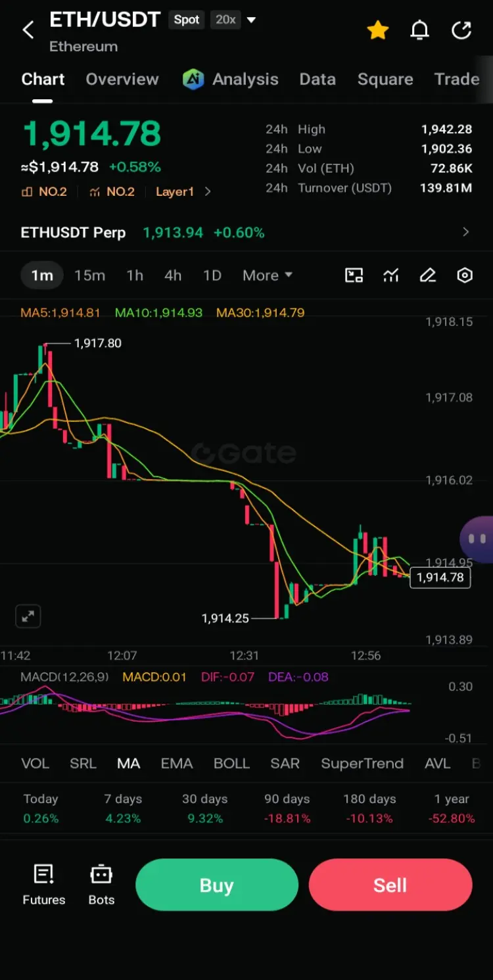The image size is (493, 980).
Task: Tap the 90 days -18.81% performance
Action: pos(287,808)
